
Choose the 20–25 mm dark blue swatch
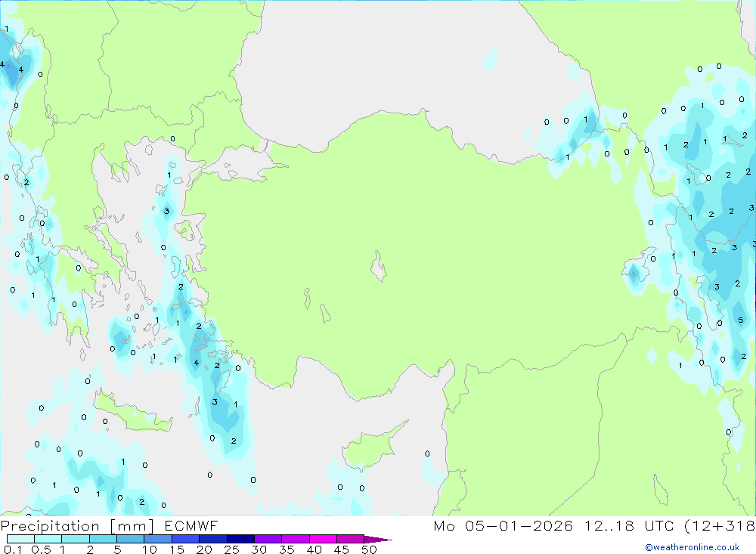coord(213,539)
